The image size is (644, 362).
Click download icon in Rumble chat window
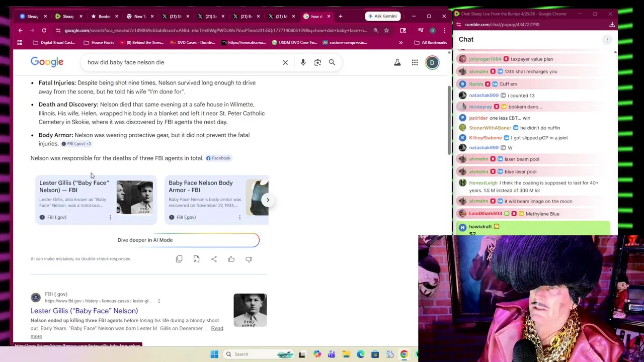pyautogui.click(x=612, y=24)
